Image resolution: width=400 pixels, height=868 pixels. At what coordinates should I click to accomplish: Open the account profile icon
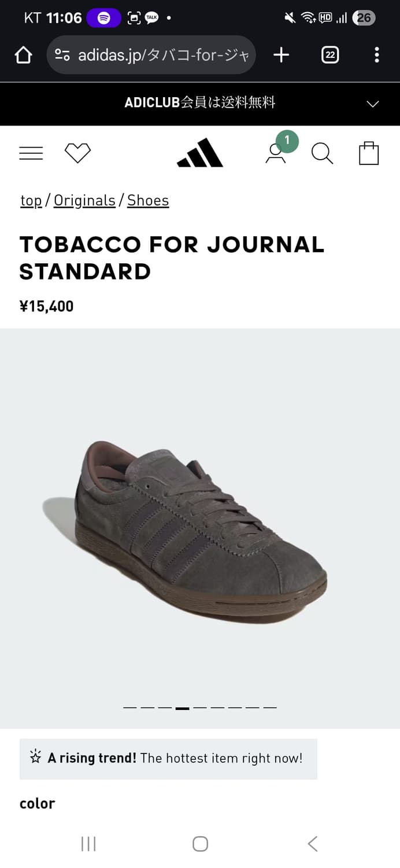276,153
